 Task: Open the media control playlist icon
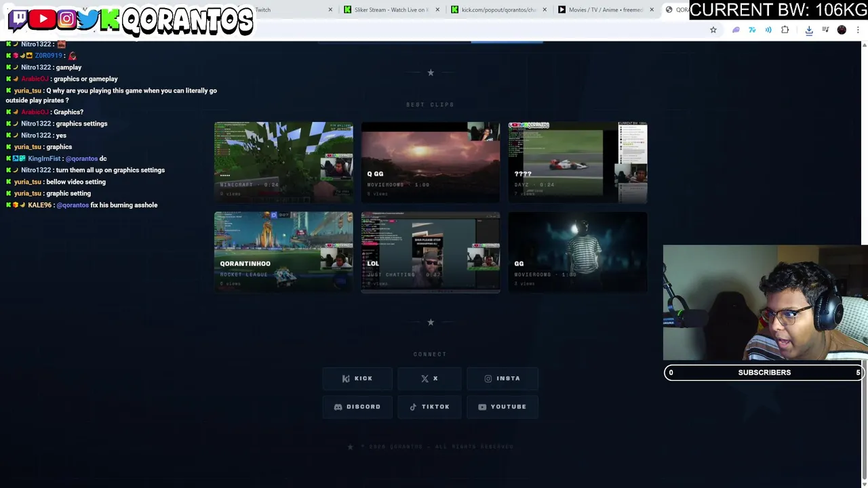[825, 30]
